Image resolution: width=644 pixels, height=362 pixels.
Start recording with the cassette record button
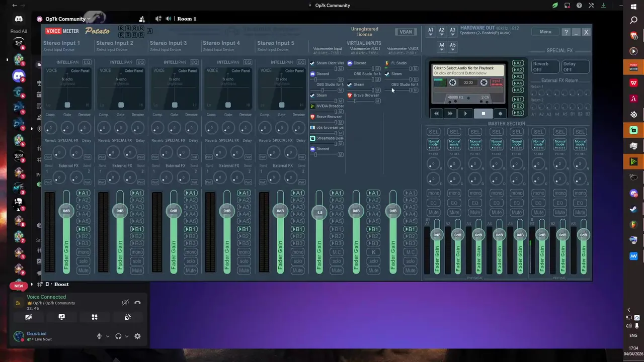tap(500, 114)
